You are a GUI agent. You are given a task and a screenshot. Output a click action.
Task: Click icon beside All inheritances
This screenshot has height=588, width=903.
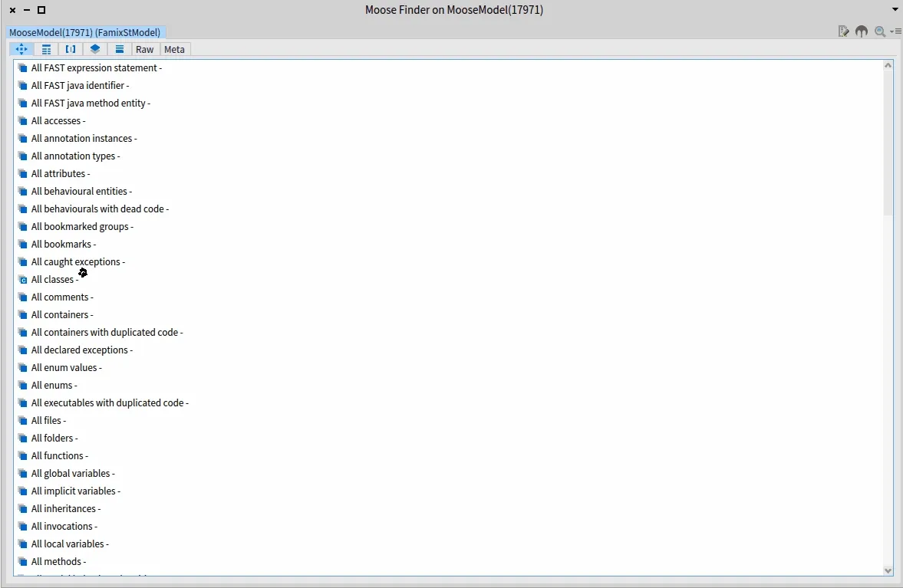22,508
